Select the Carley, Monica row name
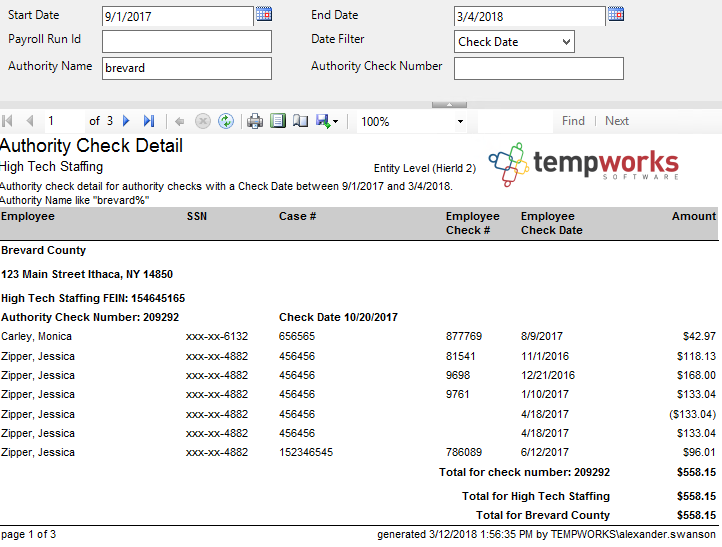This screenshot has width=722, height=547. pos(36,337)
